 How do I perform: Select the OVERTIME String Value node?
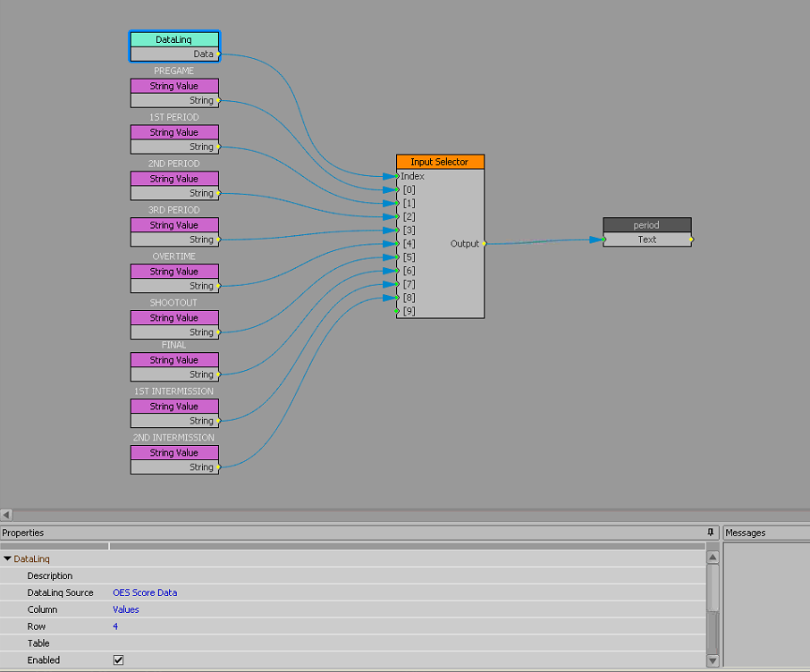coord(174,272)
